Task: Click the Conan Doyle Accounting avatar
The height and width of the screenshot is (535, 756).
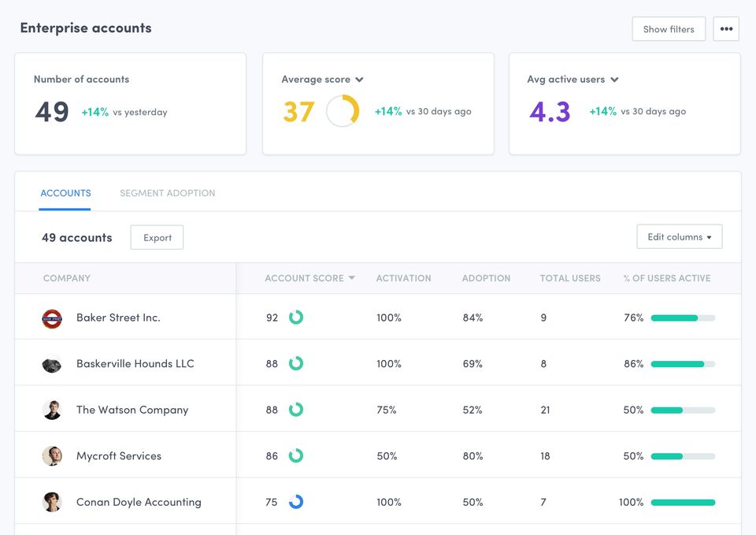Action: pyautogui.click(x=52, y=502)
